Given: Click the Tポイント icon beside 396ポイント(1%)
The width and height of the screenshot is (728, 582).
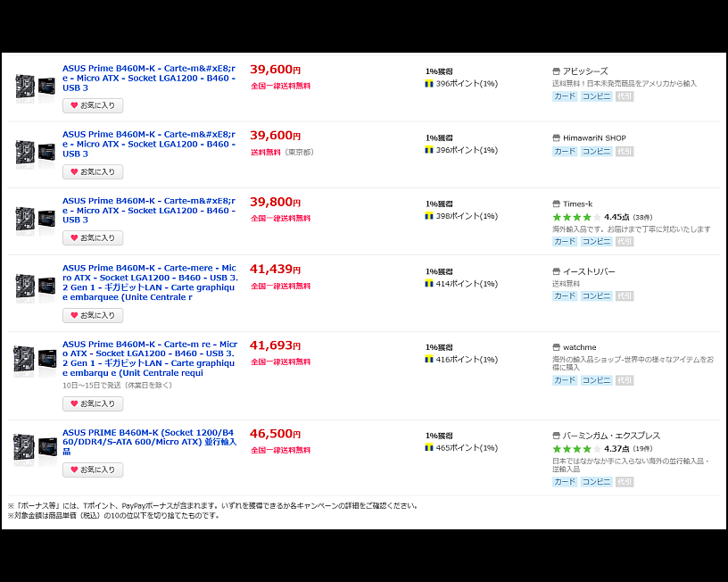Looking at the screenshot, I should 427,82.
